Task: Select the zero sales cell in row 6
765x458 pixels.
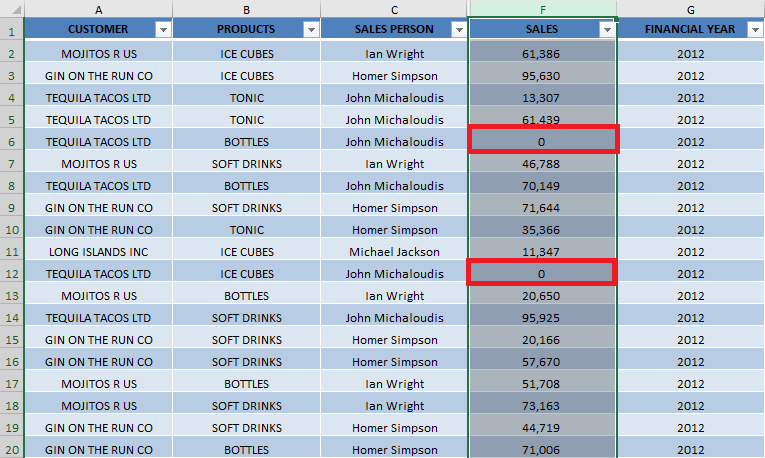Action: tap(543, 140)
